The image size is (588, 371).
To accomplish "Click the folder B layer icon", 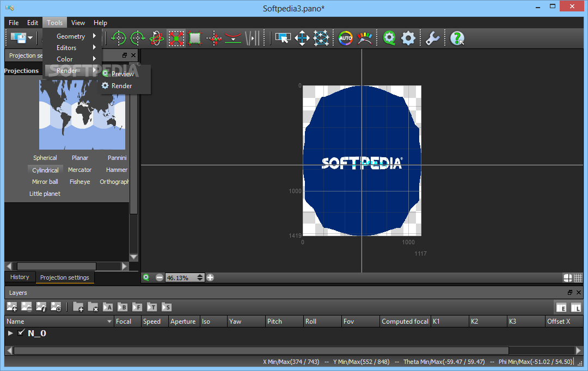I will tap(122, 307).
